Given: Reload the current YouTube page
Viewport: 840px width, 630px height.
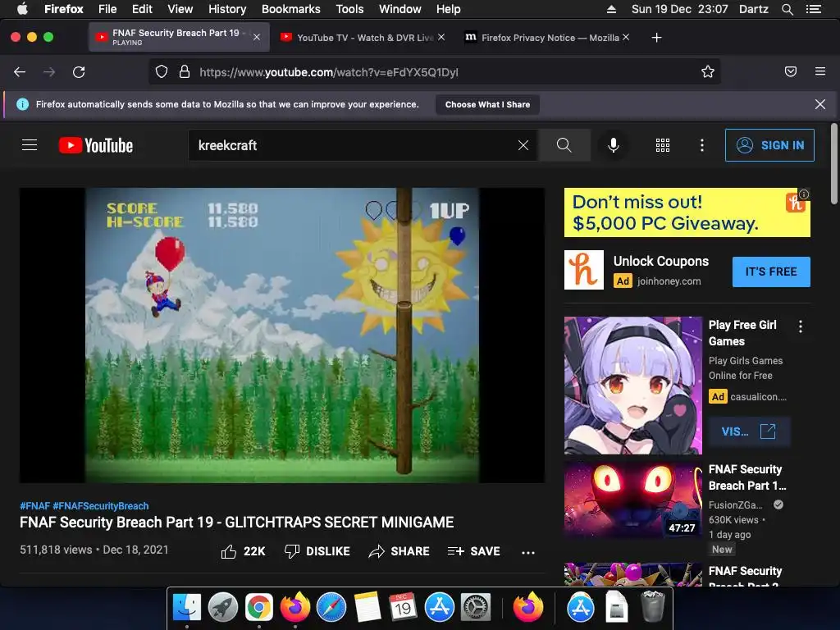Looking at the screenshot, I should [79, 72].
